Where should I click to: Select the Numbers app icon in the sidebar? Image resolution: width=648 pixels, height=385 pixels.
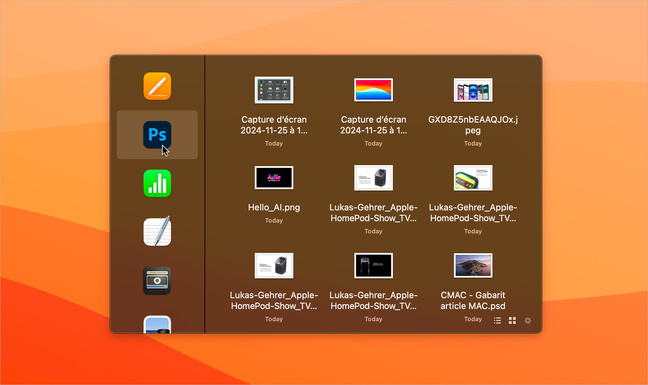(157, 183)
